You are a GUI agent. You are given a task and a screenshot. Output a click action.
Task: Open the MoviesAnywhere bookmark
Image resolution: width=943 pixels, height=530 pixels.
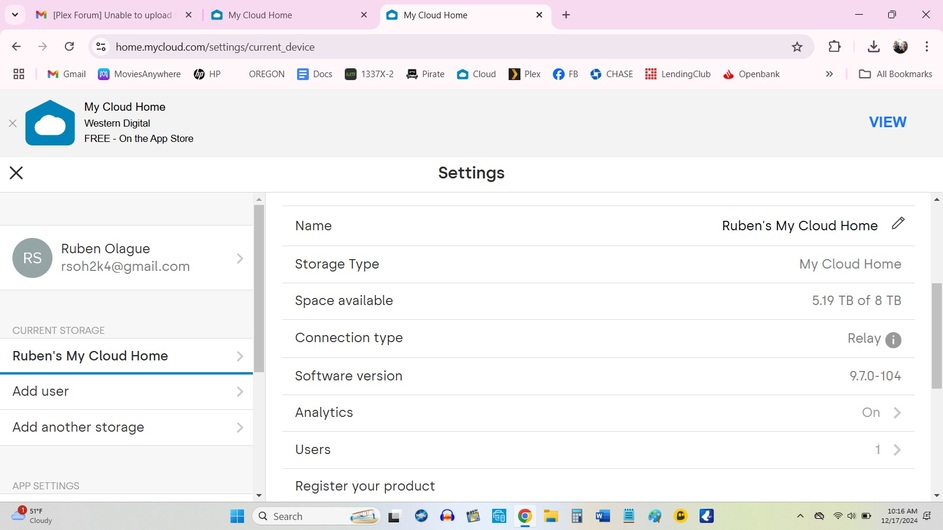[139, 74]
